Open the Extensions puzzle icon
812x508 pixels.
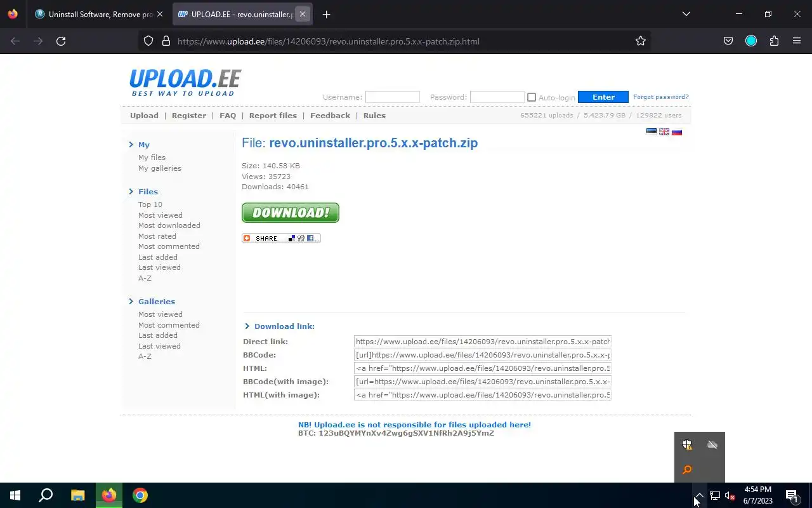[x=774, y=41]
